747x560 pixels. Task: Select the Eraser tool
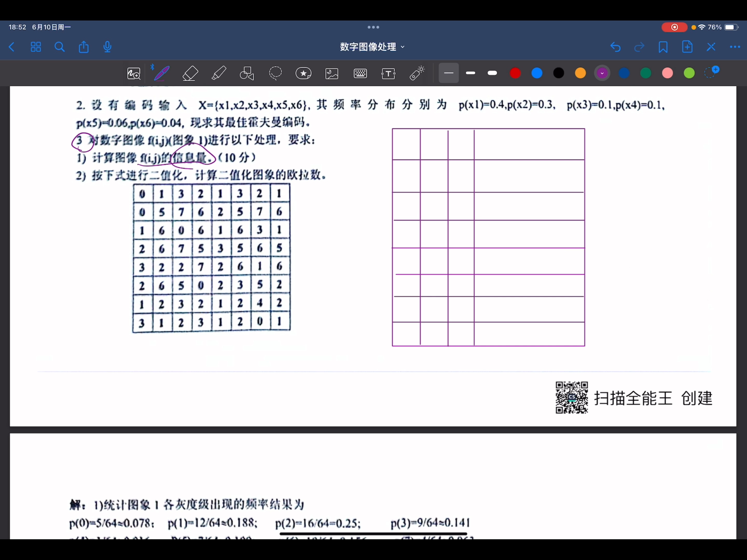pos(190,73)
